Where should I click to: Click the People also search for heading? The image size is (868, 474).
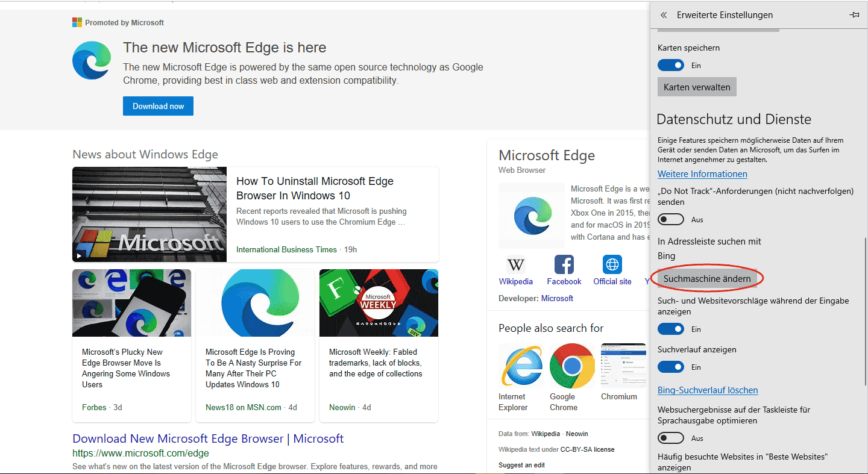[551, 328]
